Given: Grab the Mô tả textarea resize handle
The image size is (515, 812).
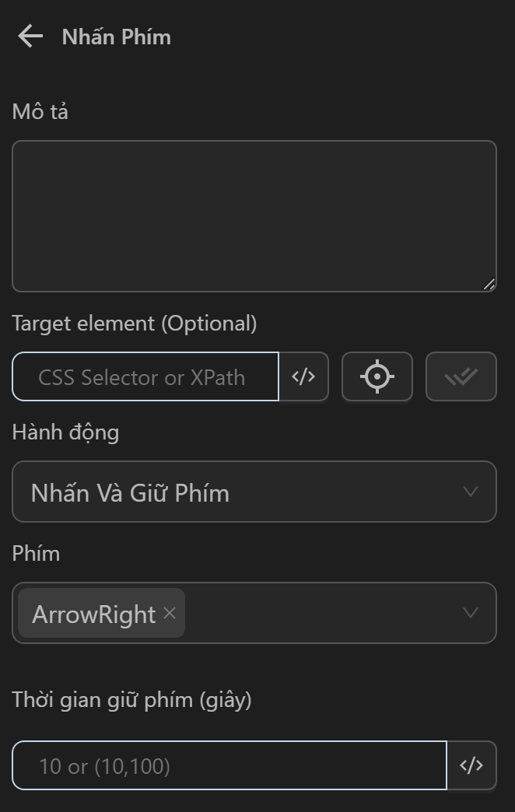Looking at the screenshot, I should (489, 285).
